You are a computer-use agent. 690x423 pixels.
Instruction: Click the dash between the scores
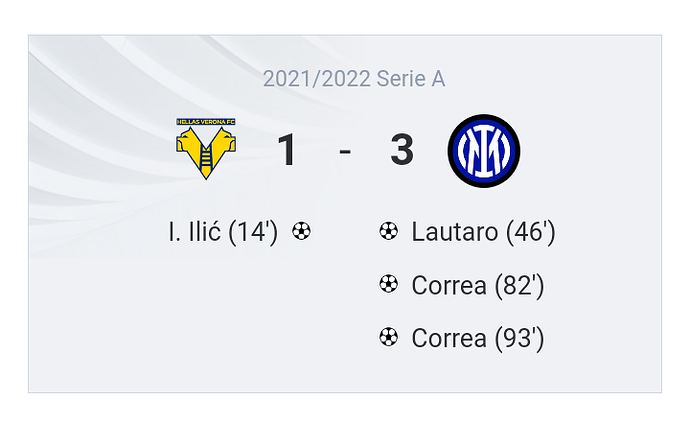[345, 152]
